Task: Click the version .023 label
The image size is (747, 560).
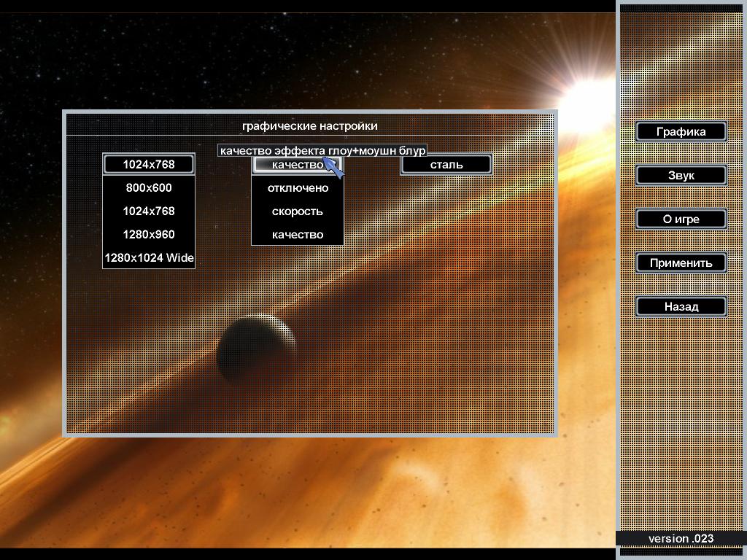Action: (x=681, y=539)
